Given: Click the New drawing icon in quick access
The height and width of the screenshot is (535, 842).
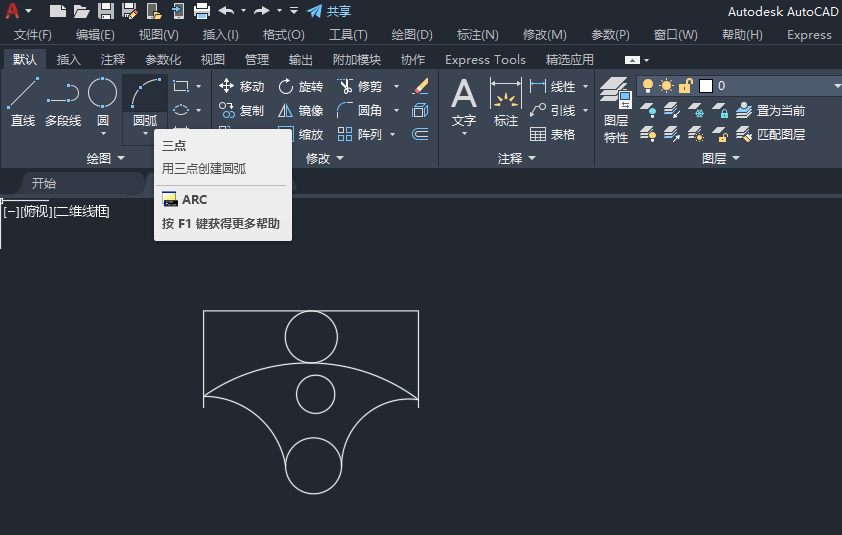Looking at the screenshot, I should pos(57,11).
